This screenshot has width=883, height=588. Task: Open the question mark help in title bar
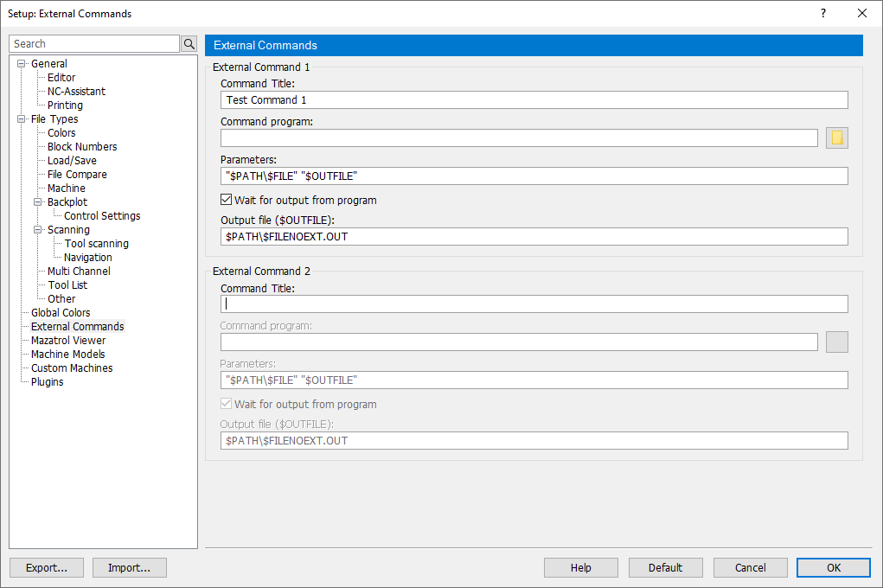pos(823,13)
